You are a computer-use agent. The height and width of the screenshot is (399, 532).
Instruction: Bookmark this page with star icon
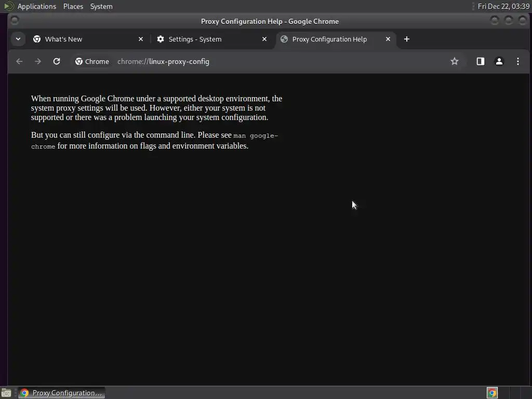point(454,61)
